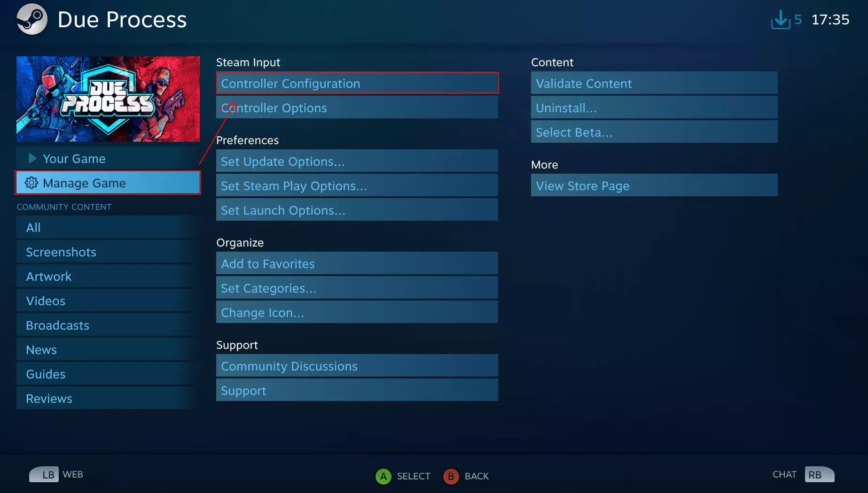The image size is (868, 493).
Task: Click the COMMUNITY CONTENT heading
Action: point(64,207)
